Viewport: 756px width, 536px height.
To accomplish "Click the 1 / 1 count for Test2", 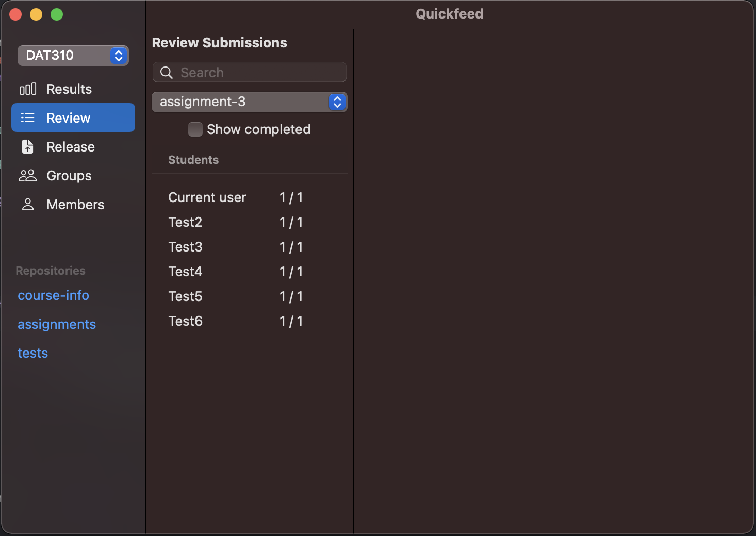I will [291, 222].
